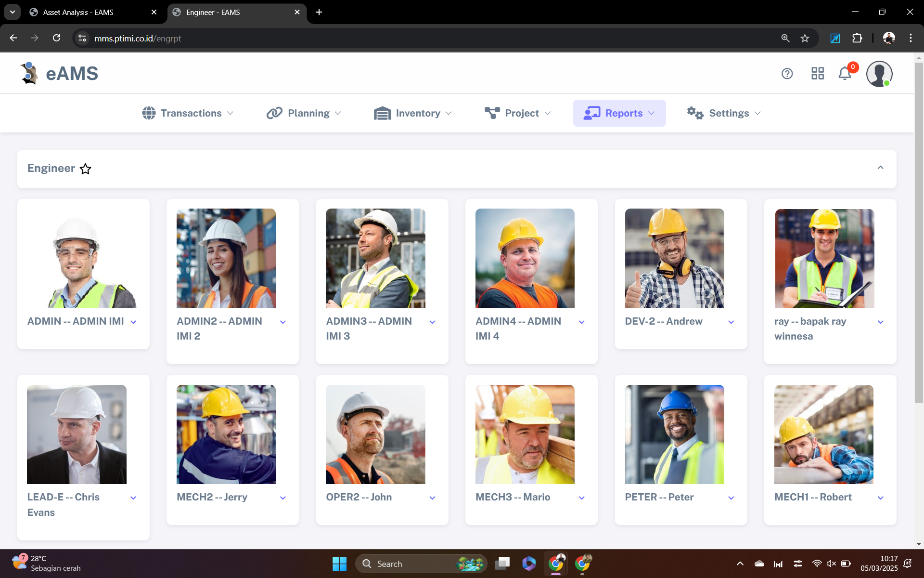The image size is (924, 578).
Task: Click the PETER -- Peter name link
Action: (659, 497)
